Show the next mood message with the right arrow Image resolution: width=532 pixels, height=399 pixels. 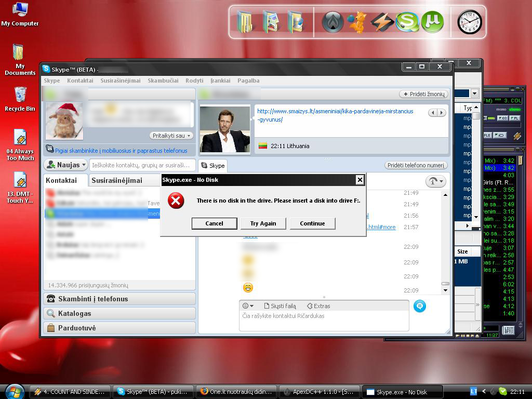[x=442, y=113]
